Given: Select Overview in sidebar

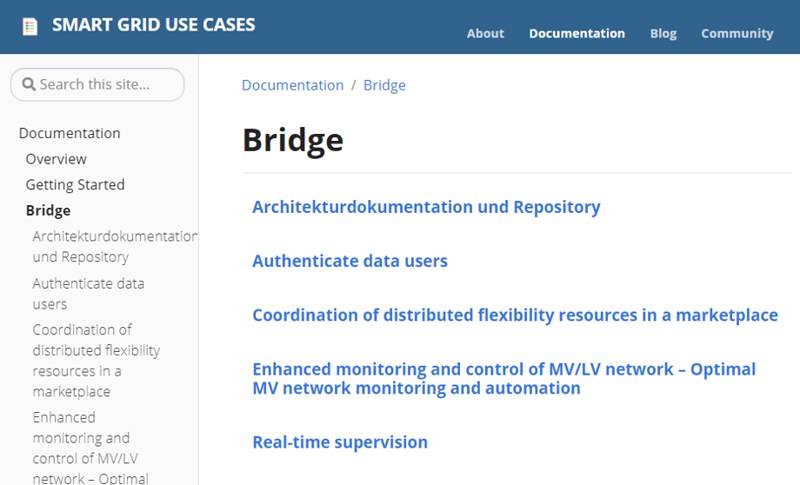Looking at the screenshot, I should 56,159.
